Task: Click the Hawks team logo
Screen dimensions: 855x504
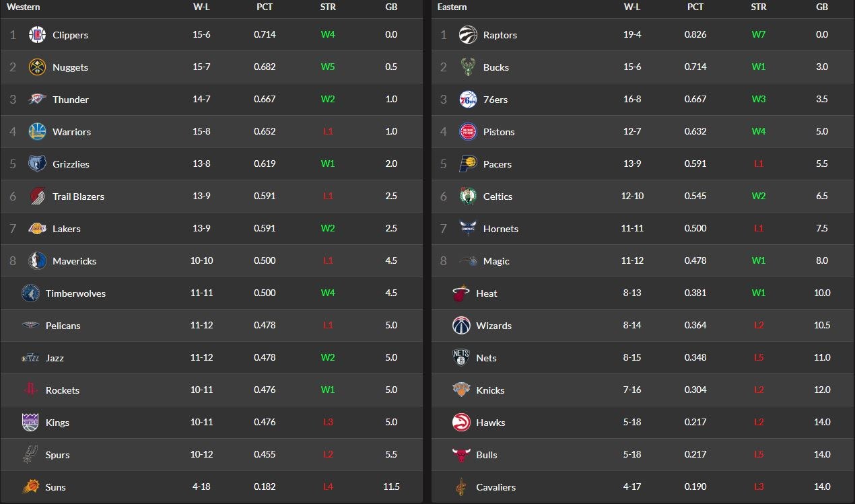Action: [461, 423]
